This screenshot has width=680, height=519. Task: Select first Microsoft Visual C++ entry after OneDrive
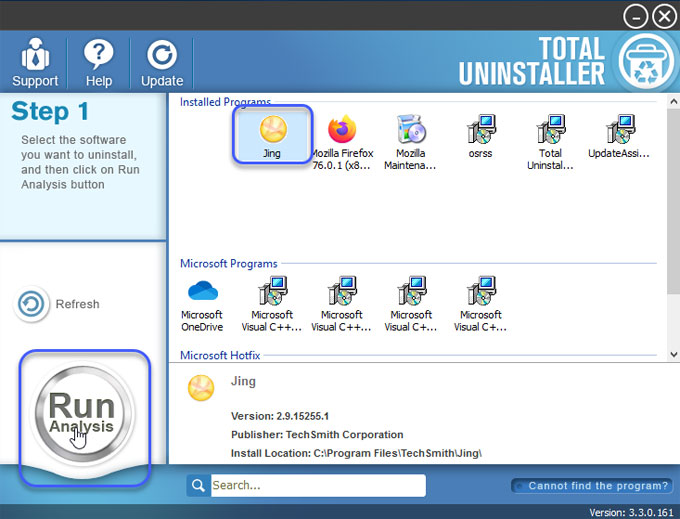[271, 304]
